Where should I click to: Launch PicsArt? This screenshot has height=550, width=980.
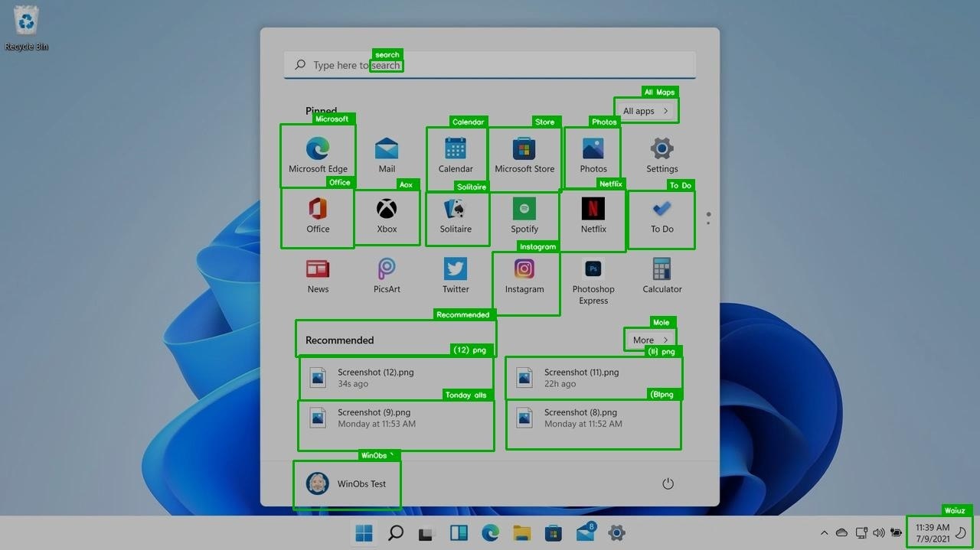coord(387,276)
